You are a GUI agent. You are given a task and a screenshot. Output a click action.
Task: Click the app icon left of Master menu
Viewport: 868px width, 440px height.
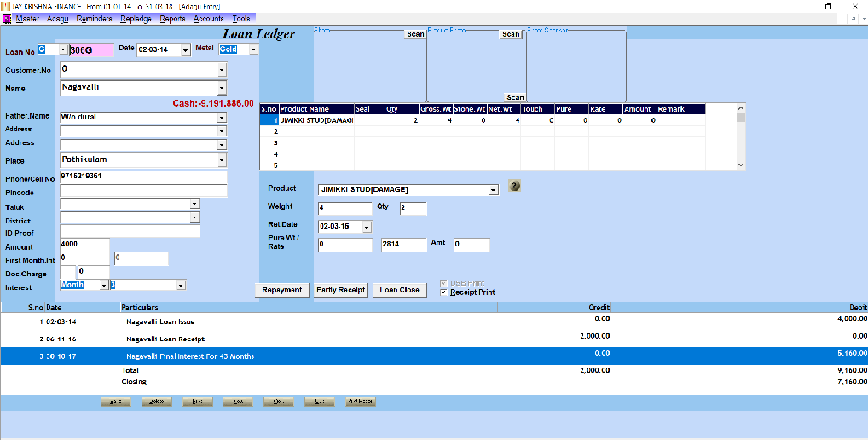pos(7,19)
